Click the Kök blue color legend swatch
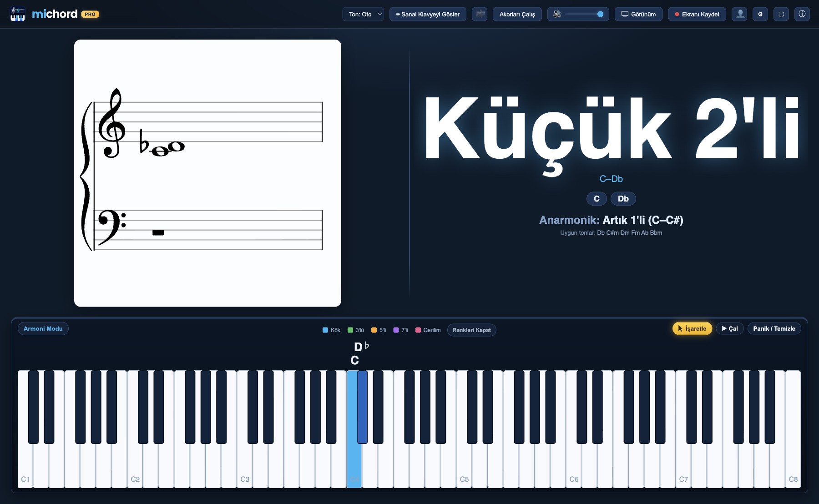The width and height of the screenshot is (819, 504). (x=325, y=330)
